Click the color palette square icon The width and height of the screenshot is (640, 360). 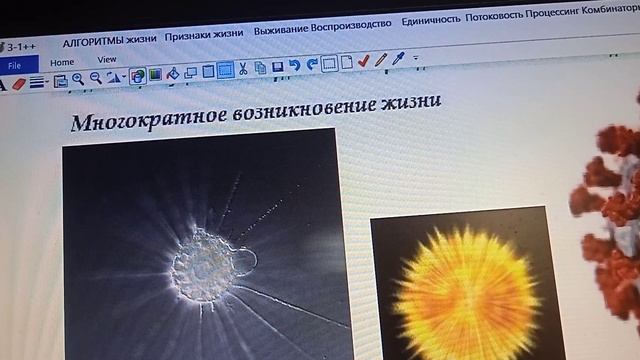(x=155, y=74)
